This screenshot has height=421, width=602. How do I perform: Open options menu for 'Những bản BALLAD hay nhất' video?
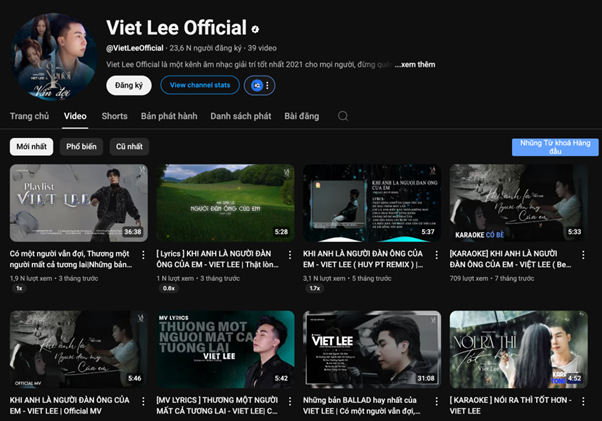tap(437, 401)
